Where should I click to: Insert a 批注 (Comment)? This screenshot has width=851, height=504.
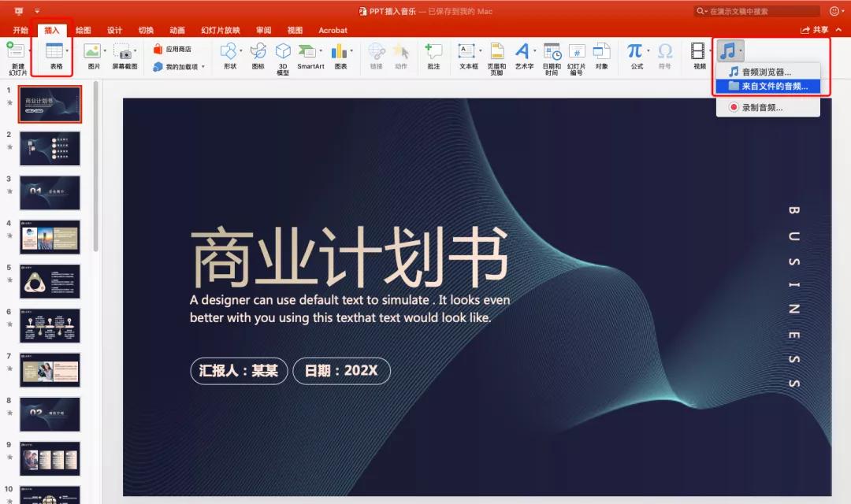(434, 52)
